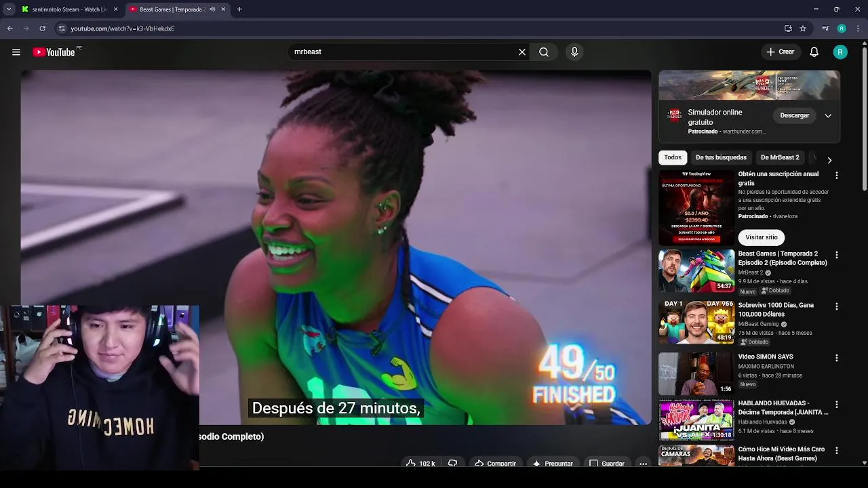Open the YouTube account avatar menu
868x488 pixels.
point(840,52)
